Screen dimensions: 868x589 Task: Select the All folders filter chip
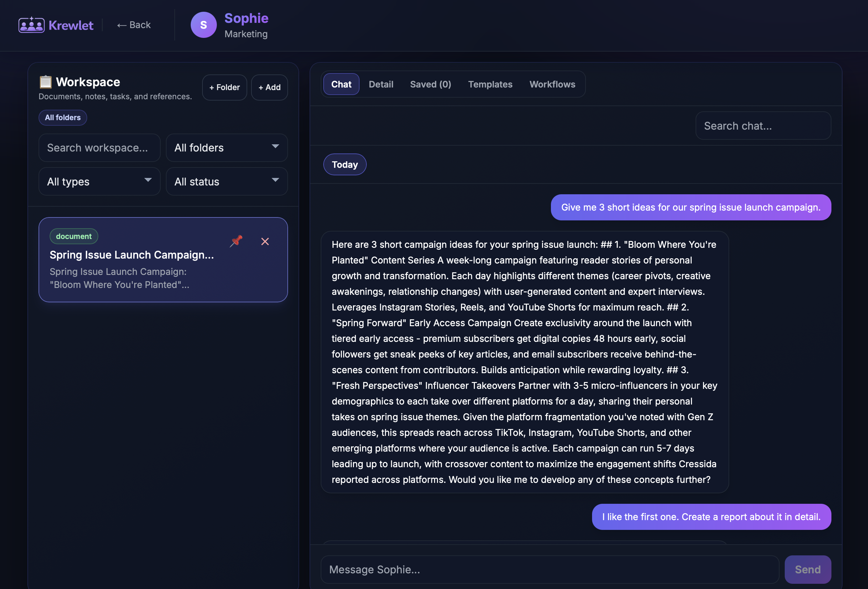coord(62,117)
